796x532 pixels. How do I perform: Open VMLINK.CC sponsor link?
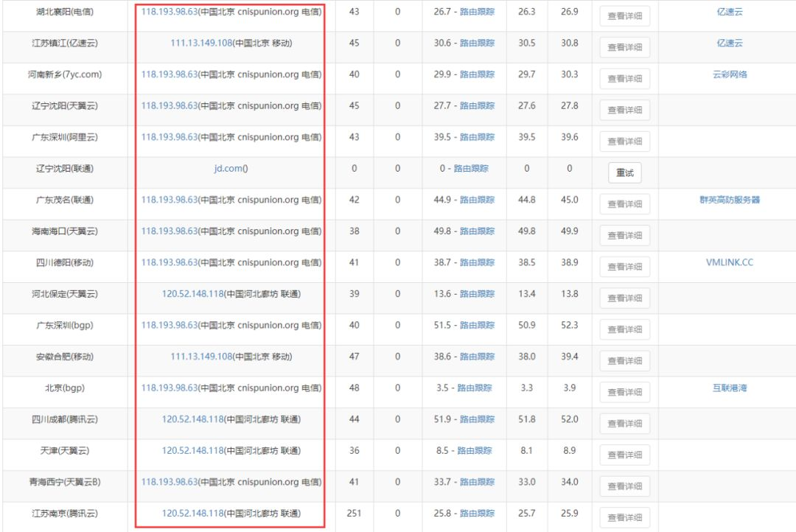click(x=730, y=262)
